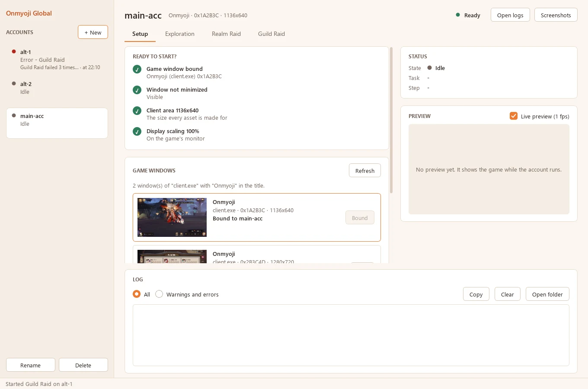Select the main-acc account card

57,123
